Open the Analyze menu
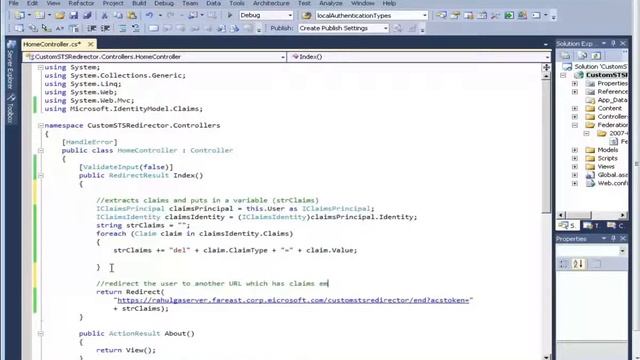The width and height of the screenshot is (640, 360). coord(331,3)
